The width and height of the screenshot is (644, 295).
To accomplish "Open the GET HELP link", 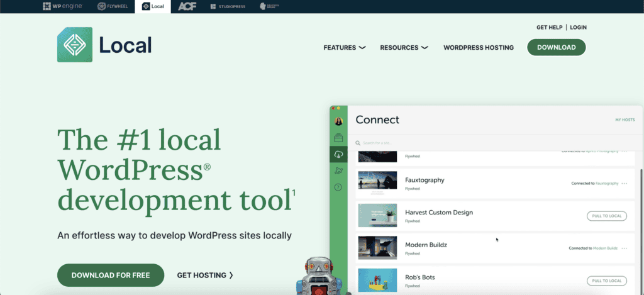I will point(549,28).
